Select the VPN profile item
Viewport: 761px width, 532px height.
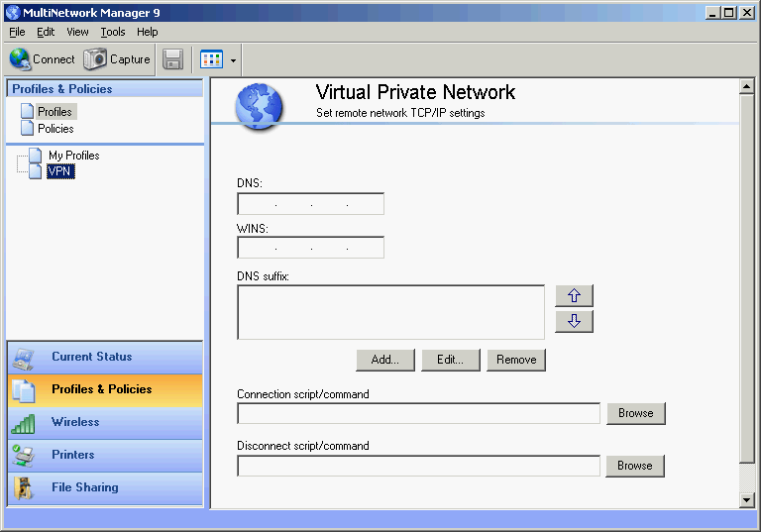(x=60, y=171)
